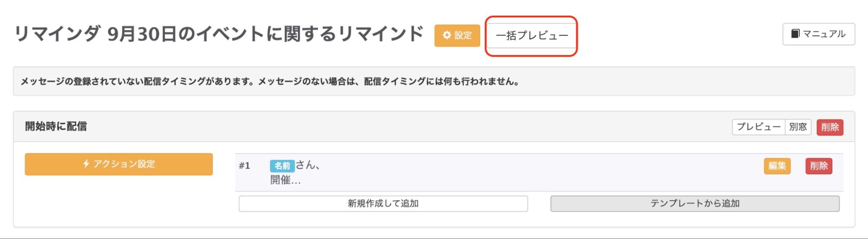Viewport: 868px width, 239px height.
Task: Click the page title リマインダ 9月30日のイベントに関するリマインド
Action: (219, 34)
